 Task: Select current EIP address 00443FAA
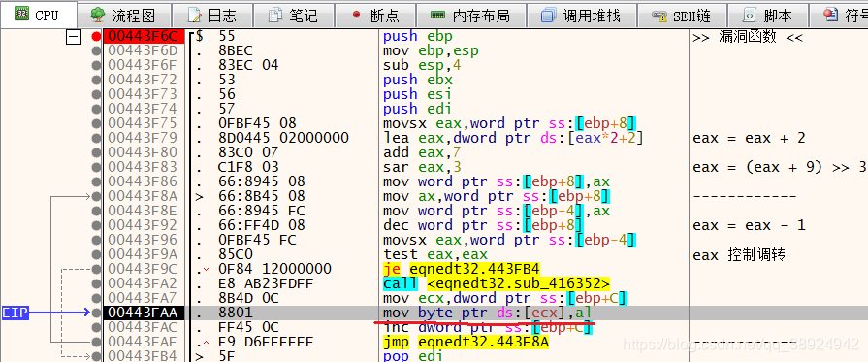tap(144, 313)
